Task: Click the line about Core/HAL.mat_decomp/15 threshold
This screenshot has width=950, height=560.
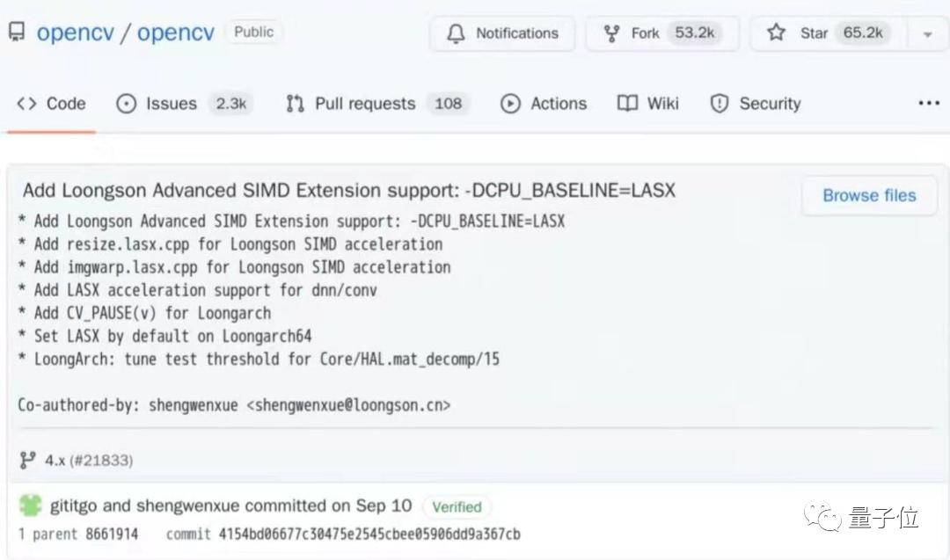Action: (259, 360)
